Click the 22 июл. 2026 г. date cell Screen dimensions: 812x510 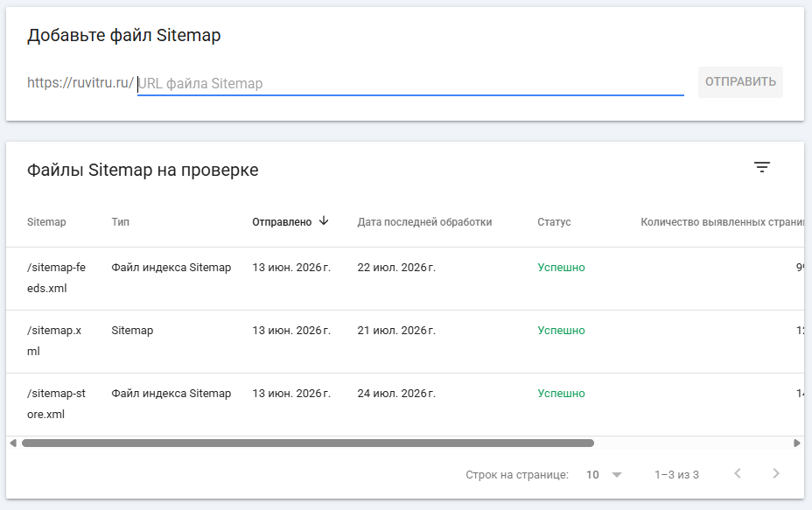coord(396,268)
